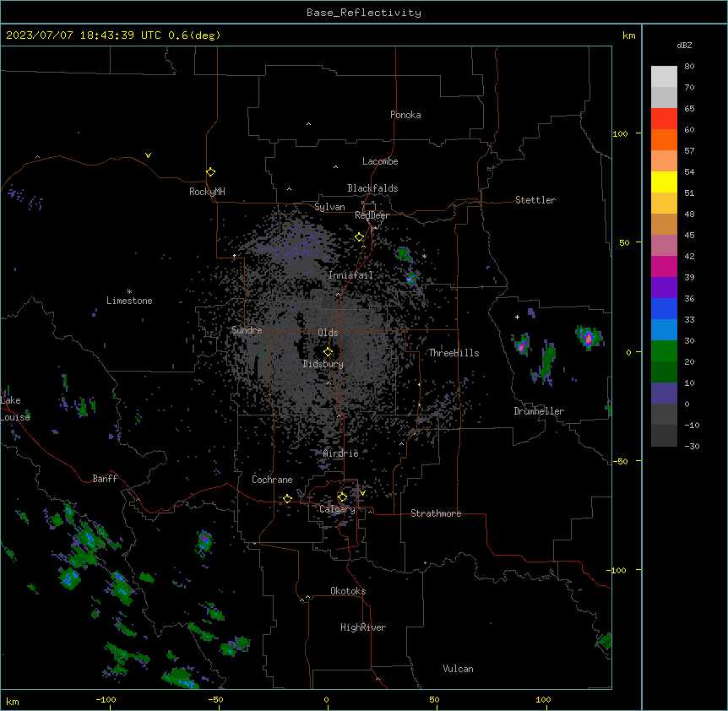Click the Lake Louise label
Viewport: 728px width, 711px height.
[x=15, y=409]
